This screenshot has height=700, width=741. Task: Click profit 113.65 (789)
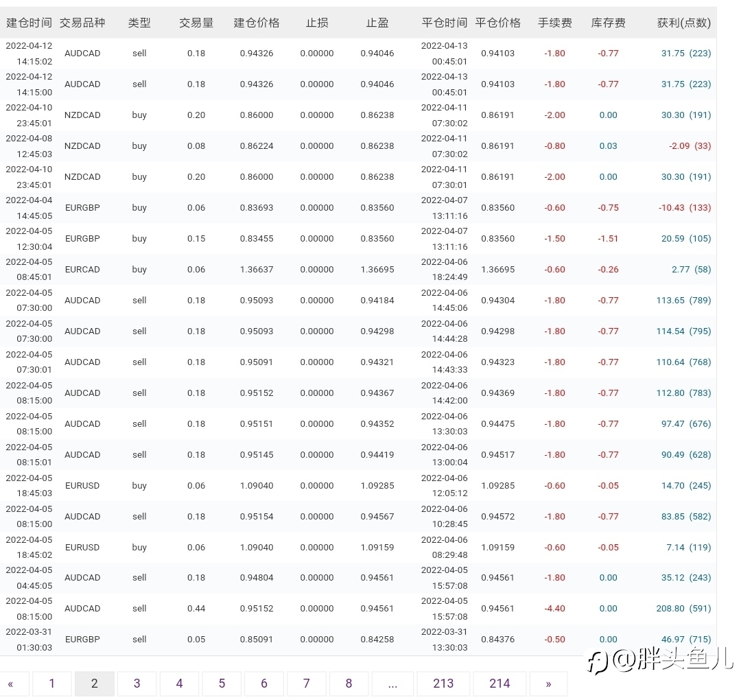pyautogui.click(x=683, y=300)
